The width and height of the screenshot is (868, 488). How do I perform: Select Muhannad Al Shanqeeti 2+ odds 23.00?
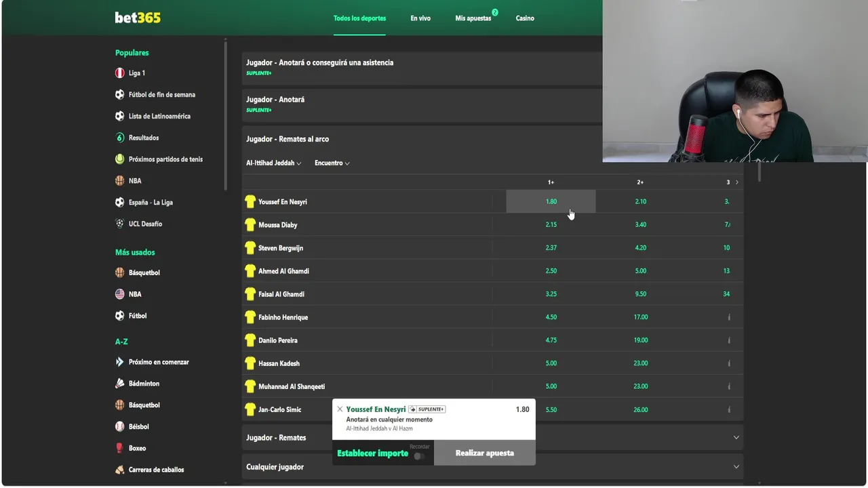[x=641, y=386]
